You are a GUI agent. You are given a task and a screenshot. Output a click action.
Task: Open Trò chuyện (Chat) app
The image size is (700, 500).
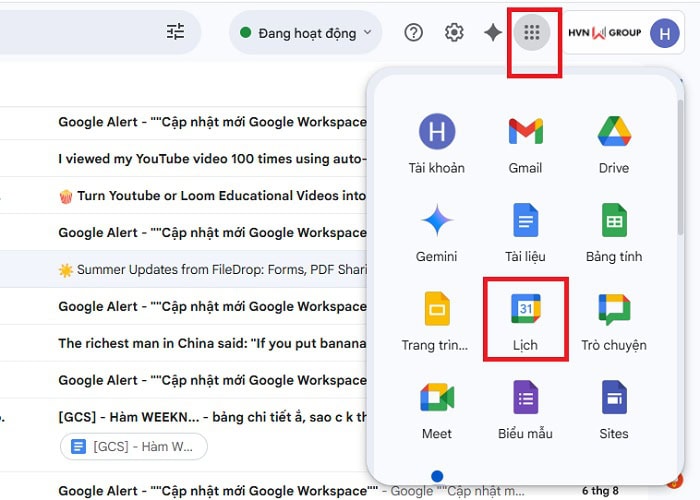(613, 320)
